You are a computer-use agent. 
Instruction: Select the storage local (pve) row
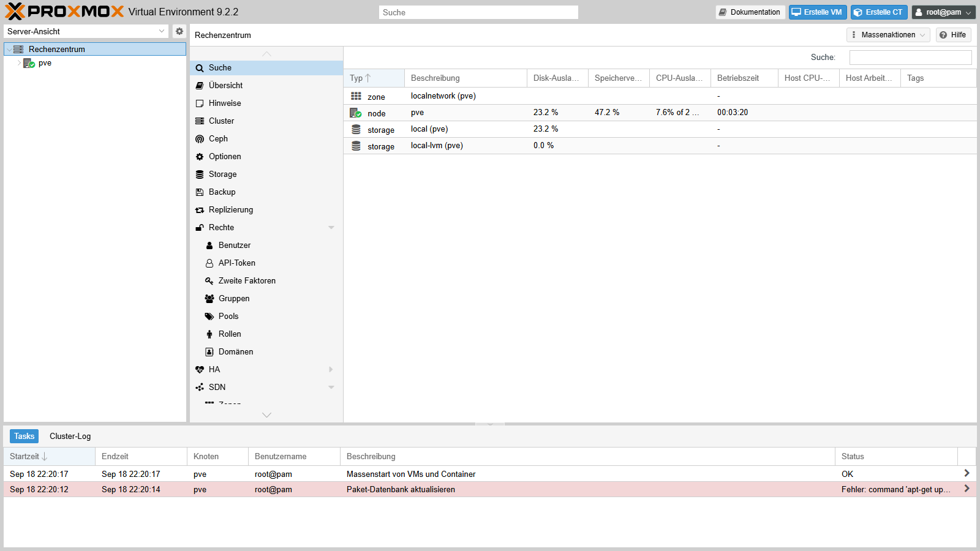(x=660, y=129)
